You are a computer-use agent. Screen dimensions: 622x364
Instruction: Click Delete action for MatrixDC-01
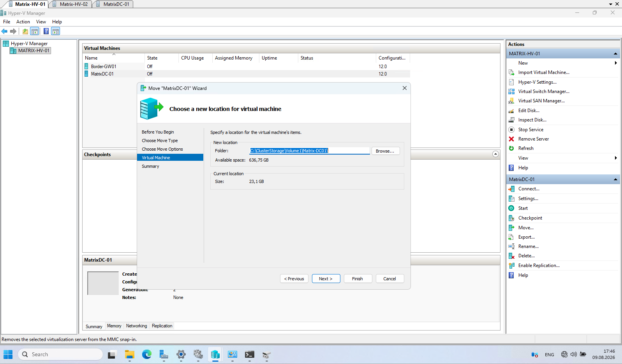click(x=526, y=256)
